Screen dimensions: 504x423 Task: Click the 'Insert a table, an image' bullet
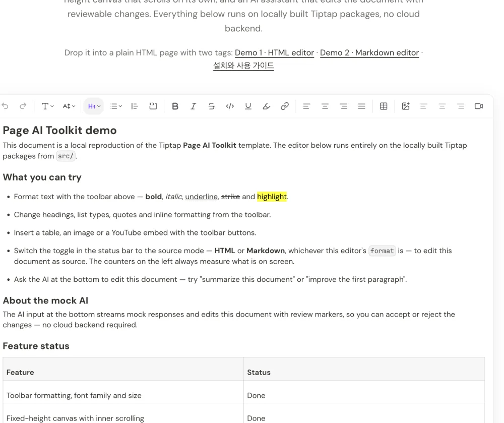pyautogui.click(x=135, y=233)
